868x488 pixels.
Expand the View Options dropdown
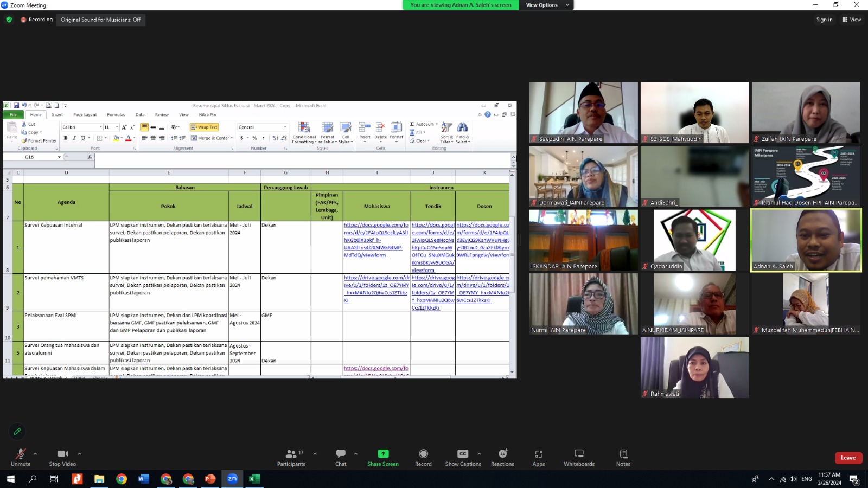click(546, 5)
